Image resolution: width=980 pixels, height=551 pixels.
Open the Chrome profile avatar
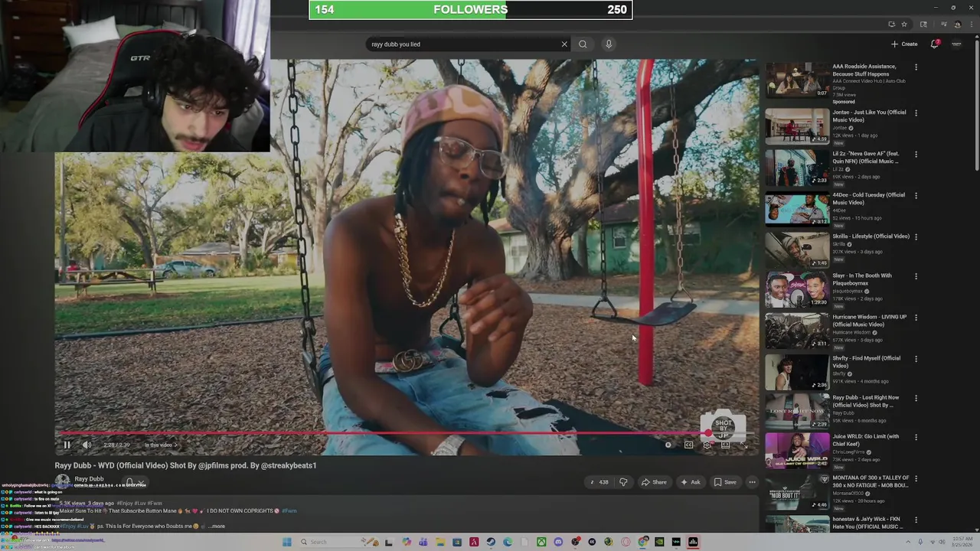pyautogui.click(x=958, y=24)
